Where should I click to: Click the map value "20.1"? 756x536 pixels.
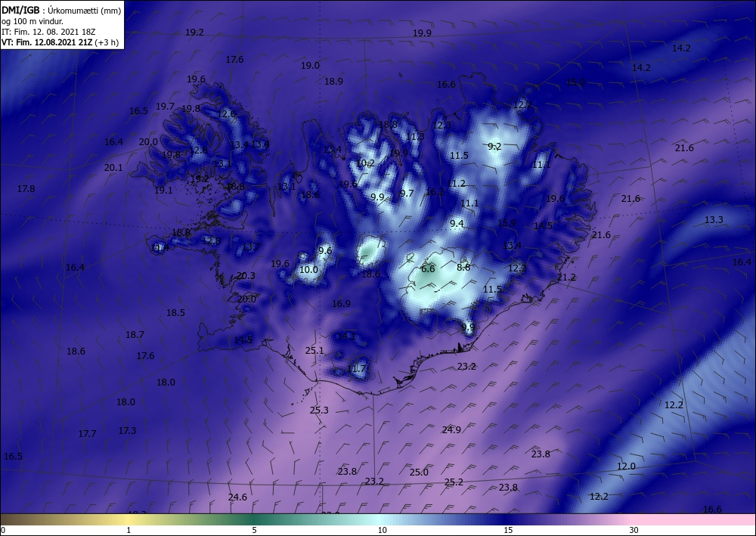coord(113,168)
